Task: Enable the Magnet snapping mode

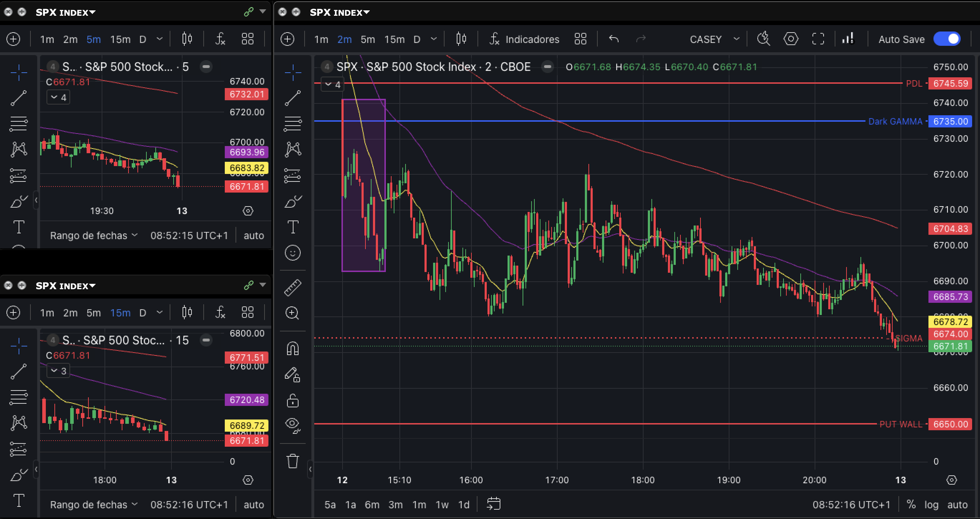Action: pos(293,348)
